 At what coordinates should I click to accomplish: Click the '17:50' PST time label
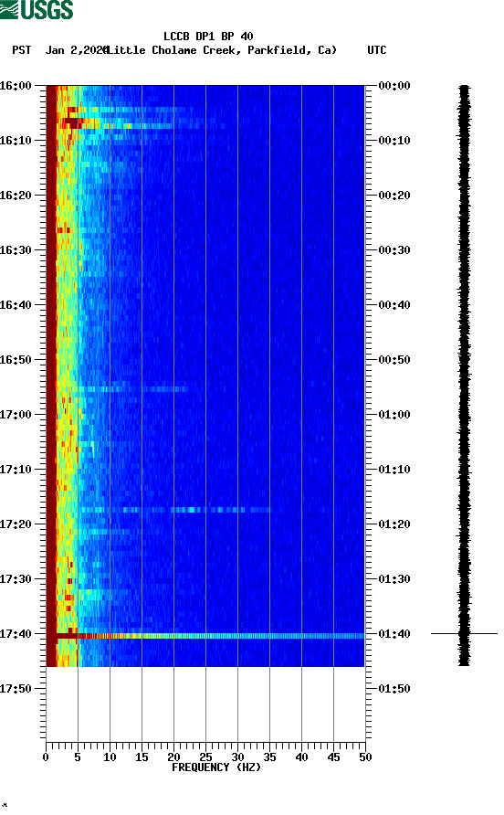16,689
